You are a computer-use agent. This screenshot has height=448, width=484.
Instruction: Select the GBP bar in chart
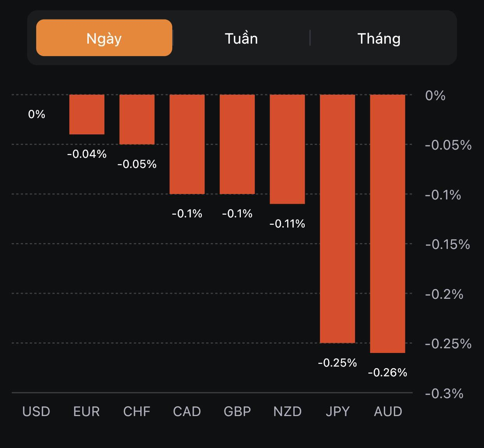coord(237,144)
